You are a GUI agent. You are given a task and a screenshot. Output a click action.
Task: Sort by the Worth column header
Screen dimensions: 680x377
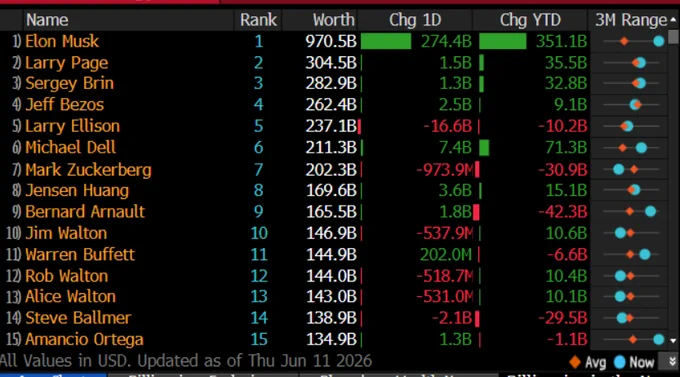point(333,20)
